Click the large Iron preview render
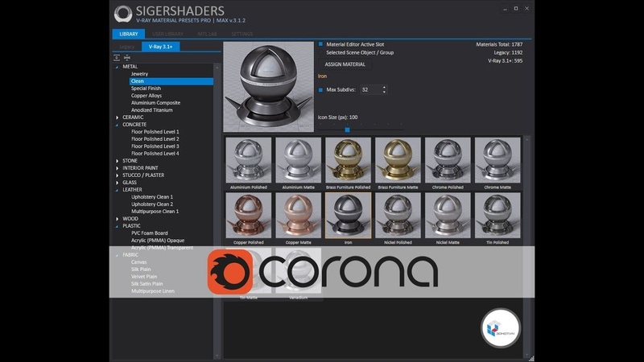644x362 pixels. [269, 87]
